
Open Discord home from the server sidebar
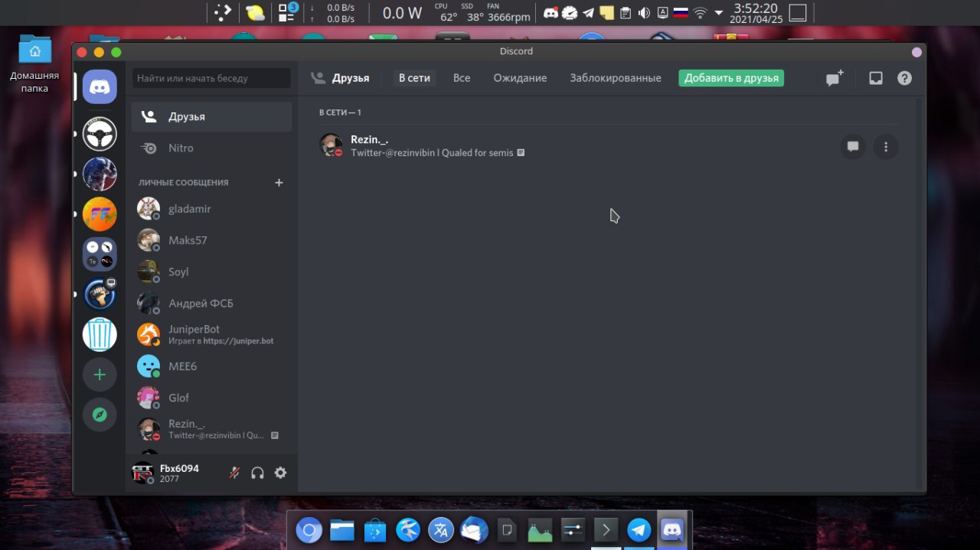tap(100, 86)
